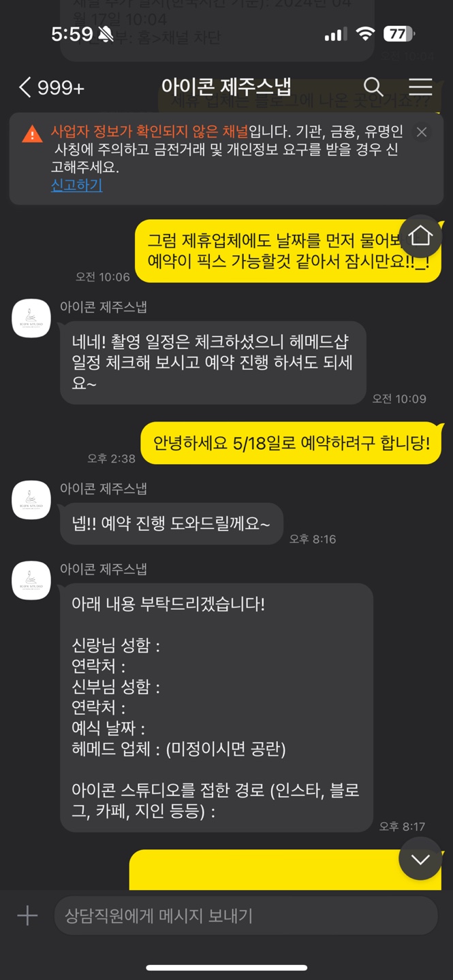
Task: Open the hamburger menu icon
Action: [x=420, y=87]
